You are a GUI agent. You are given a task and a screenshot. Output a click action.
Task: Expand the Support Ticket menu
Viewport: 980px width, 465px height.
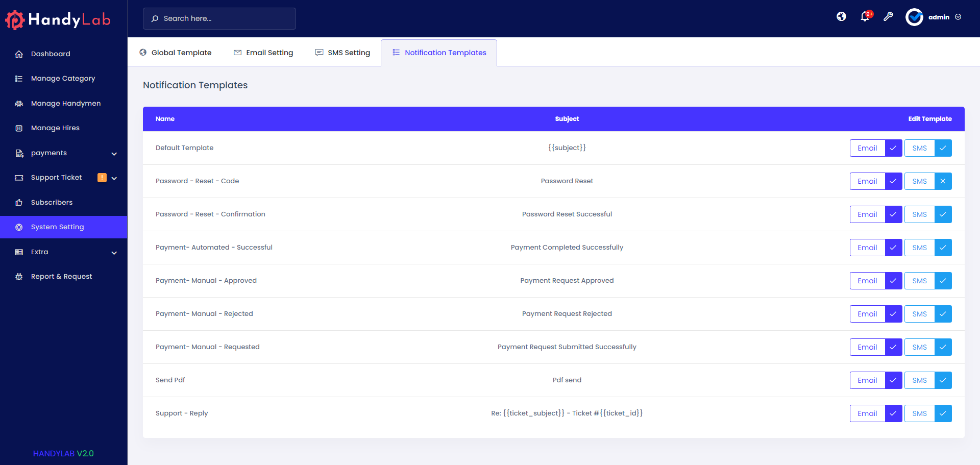[56, 177]
